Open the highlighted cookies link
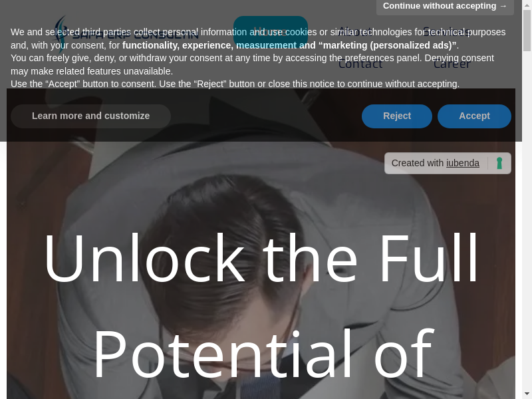This screenshot has width=532, height=399. point(301,32)
